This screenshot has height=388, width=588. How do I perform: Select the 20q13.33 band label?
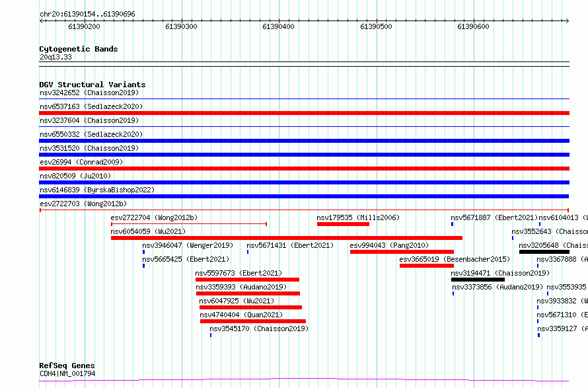55,57
